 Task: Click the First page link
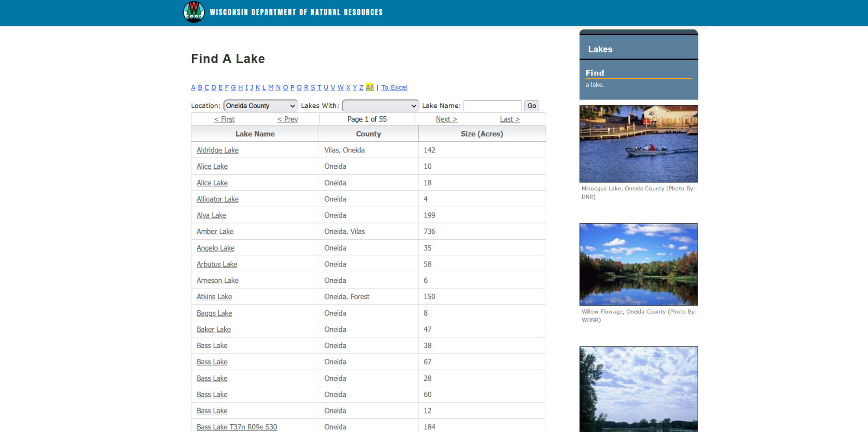pyautogui.click(x=224, y=119)
